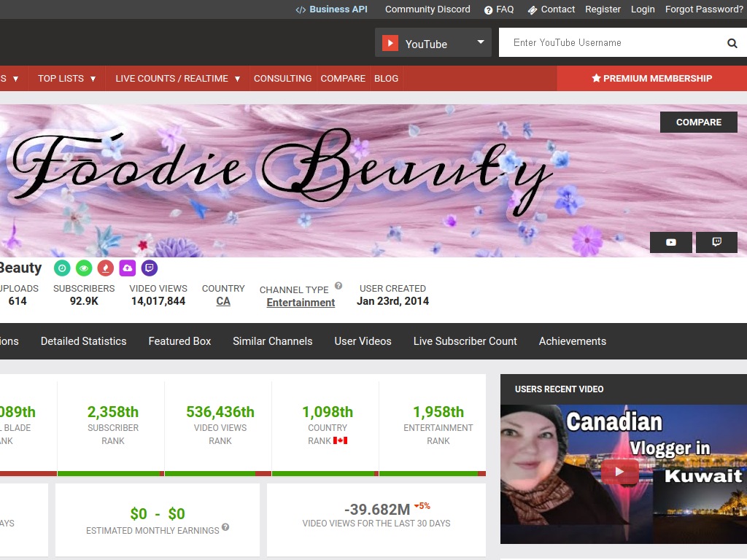Viewport: 747px width, 560px height.
Task: Click the Channel Type help icon
Action: coord(338,286)
